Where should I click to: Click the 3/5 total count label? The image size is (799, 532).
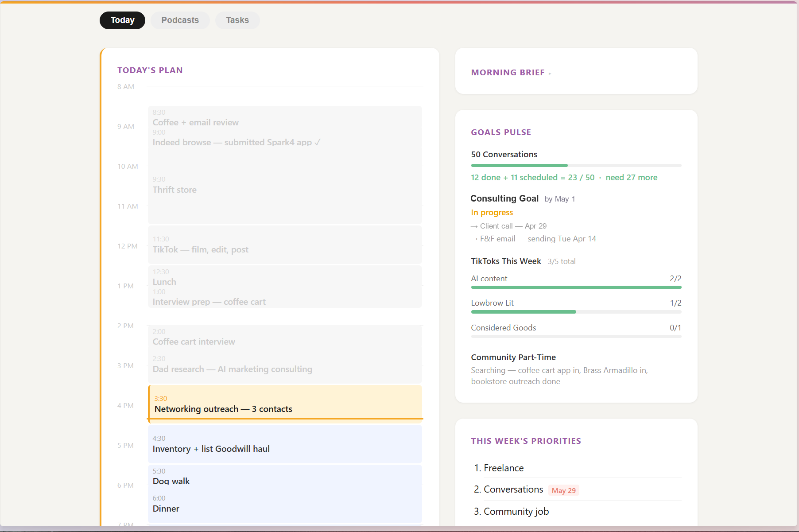coord(562,261)
